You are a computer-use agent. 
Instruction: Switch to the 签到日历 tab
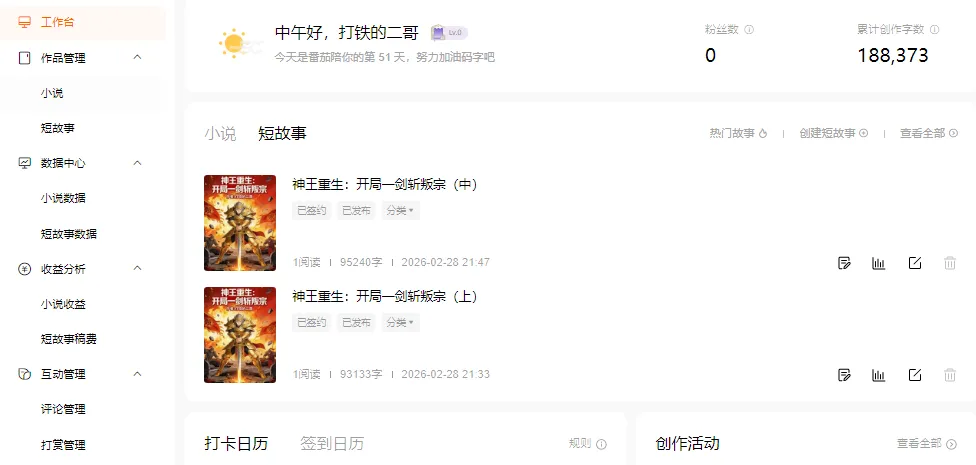coord(332,444)
